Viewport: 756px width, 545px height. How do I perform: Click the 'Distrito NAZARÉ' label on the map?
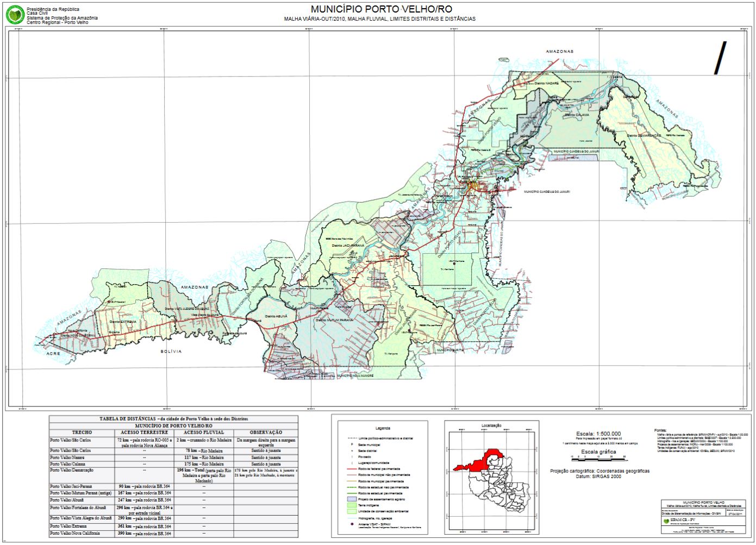[x=546, y=84]
